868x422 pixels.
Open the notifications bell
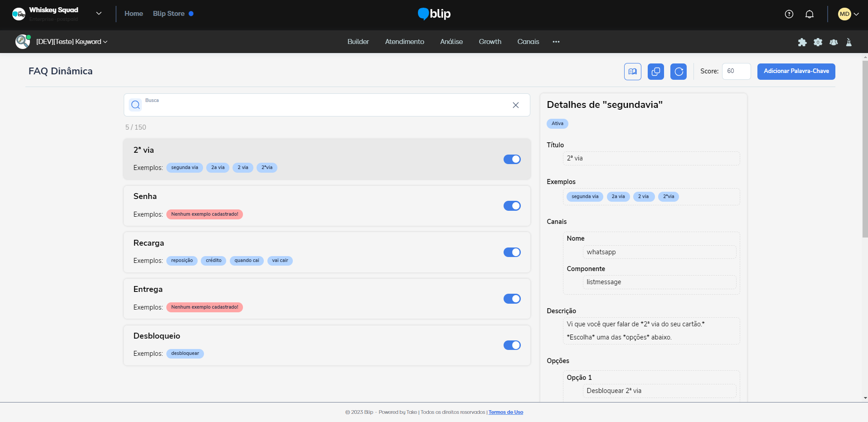[810, 14]
